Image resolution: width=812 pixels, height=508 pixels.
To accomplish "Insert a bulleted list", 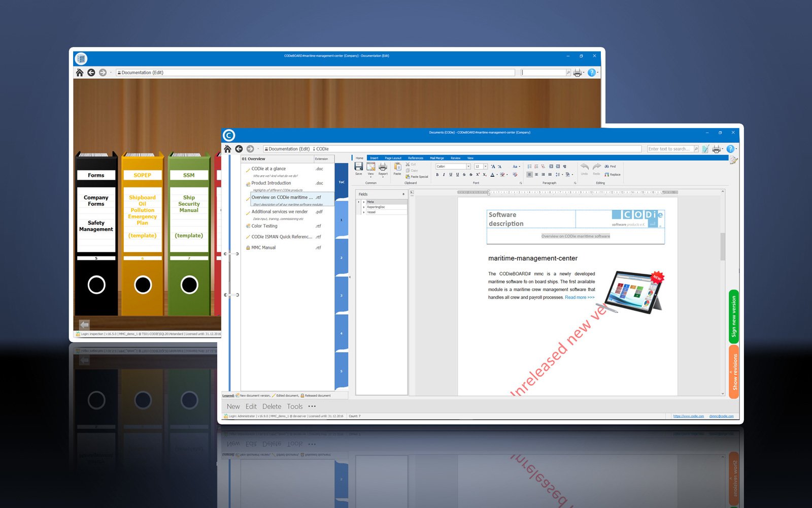I will 529,167.
